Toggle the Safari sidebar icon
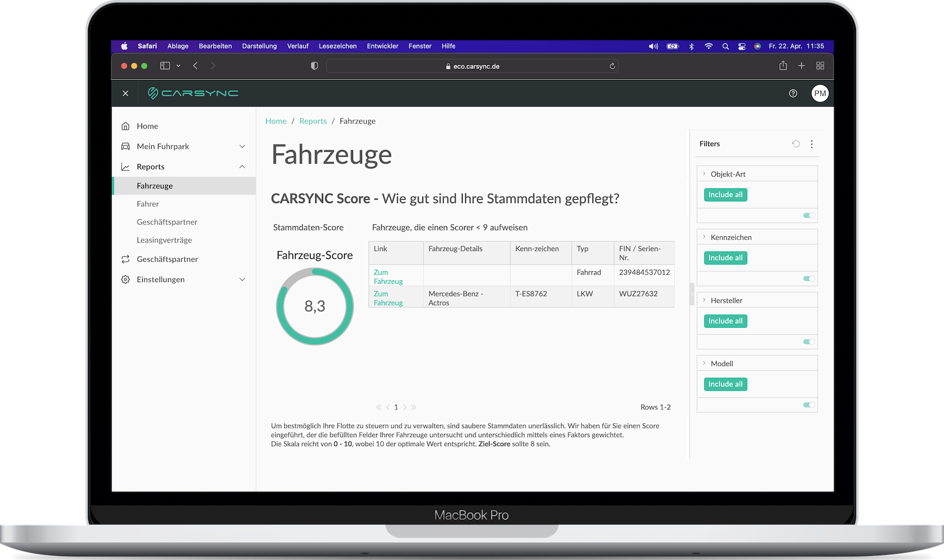 165,66
